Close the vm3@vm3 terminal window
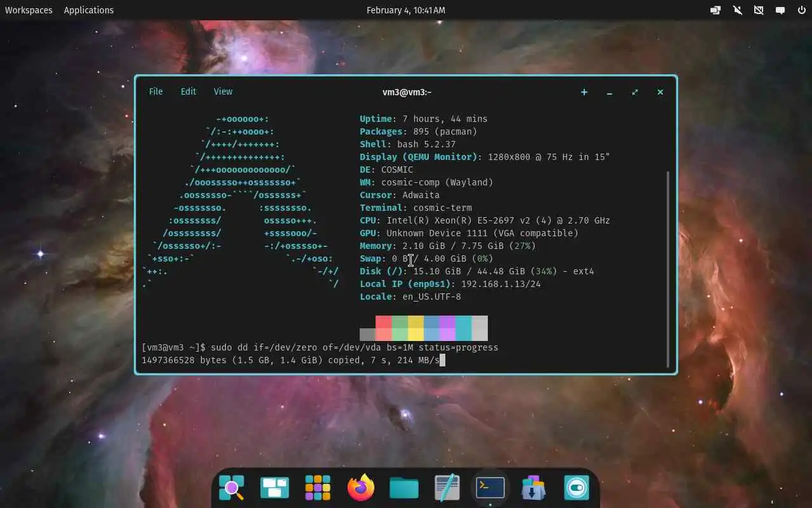The image size is (812, 508). tap(660, 92)
